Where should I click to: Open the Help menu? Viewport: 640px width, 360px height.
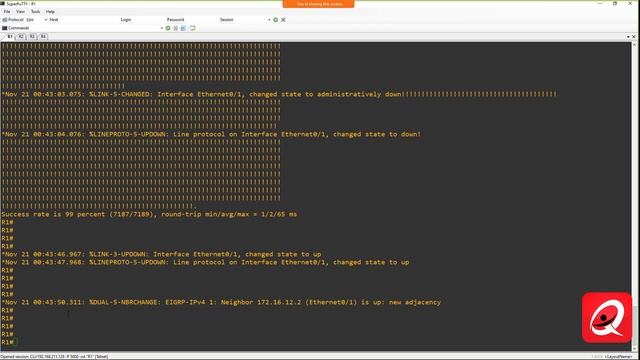[x=50, y=11]
